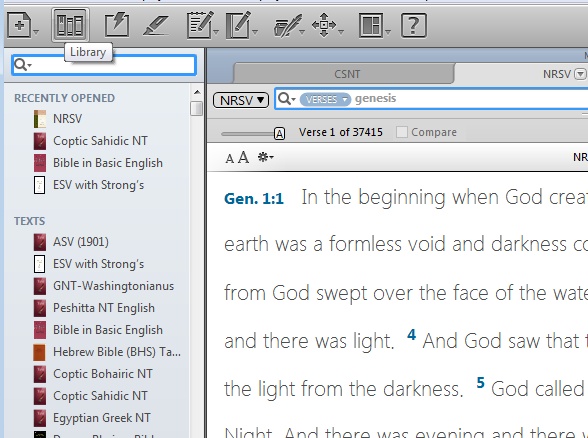Click the ASV (1901) book icon
The height and width of the screenshot is (438, 588).
[x=39, y=242]
